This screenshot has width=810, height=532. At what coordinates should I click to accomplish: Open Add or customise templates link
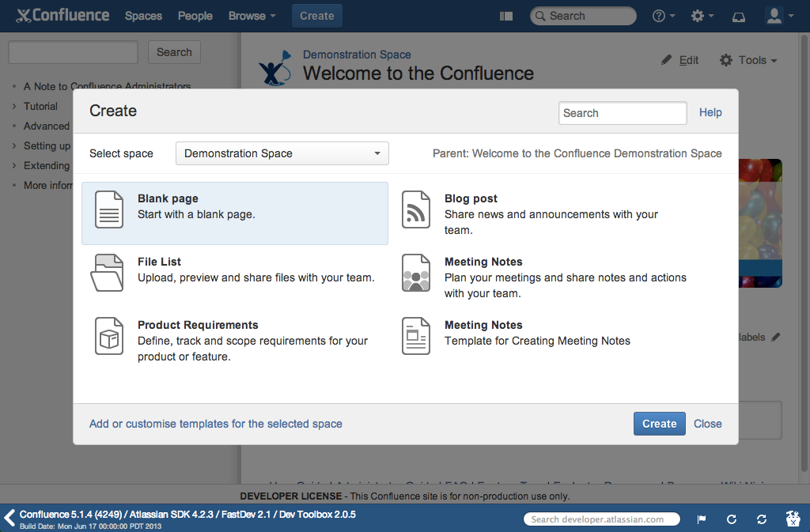(216, 424)
